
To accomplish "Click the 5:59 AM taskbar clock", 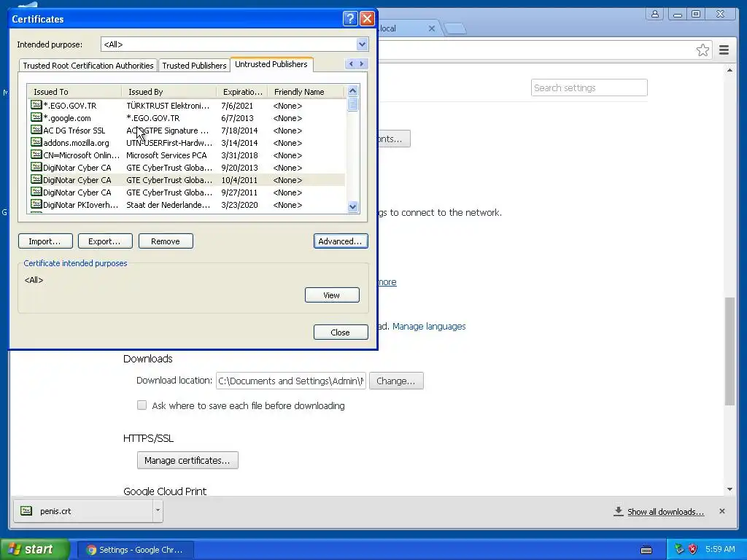I will tap(720, 549).
